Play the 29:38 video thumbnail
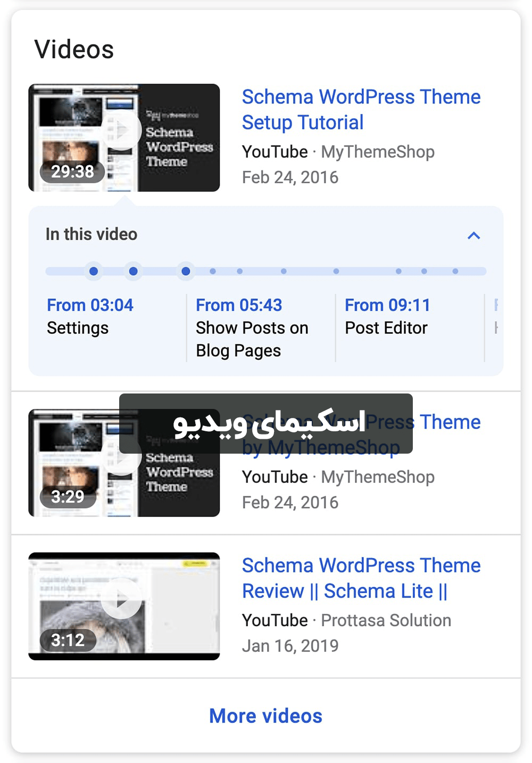Image resolution: width=532 pixels, height=763 pixels. pyautogui.click(x=124, y=137)
